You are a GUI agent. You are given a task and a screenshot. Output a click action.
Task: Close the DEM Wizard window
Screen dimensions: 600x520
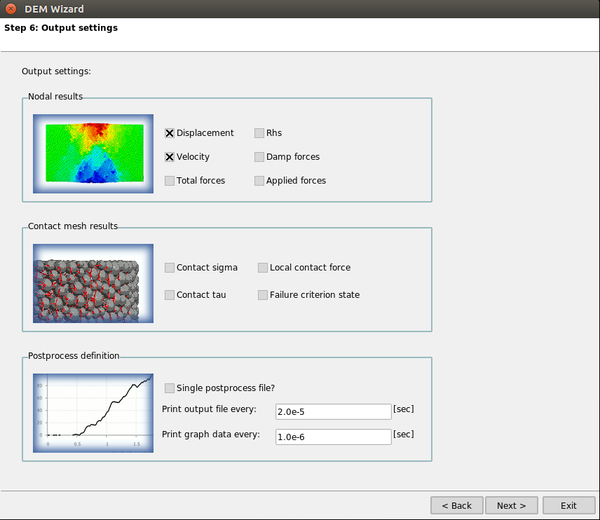(x=11, y=8)
